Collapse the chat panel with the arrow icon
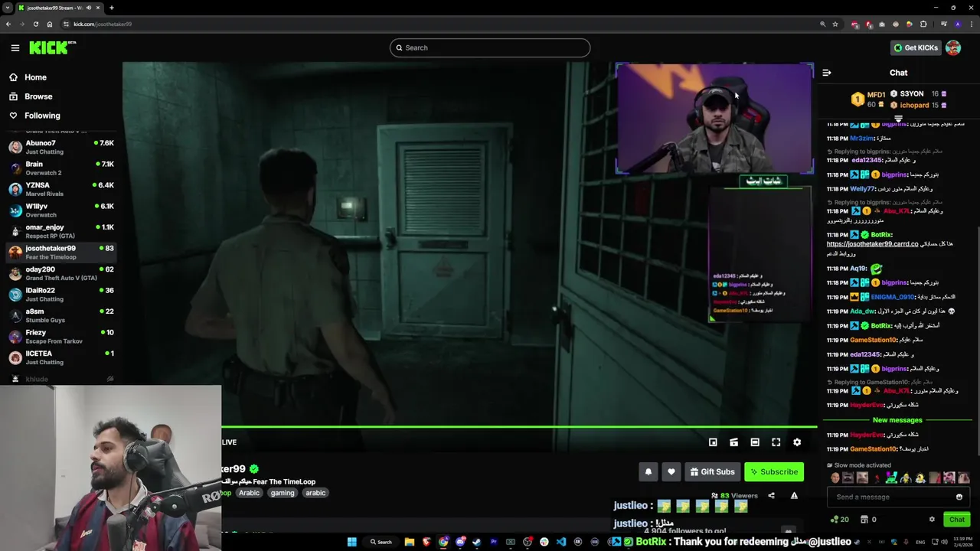 [827, 73]
